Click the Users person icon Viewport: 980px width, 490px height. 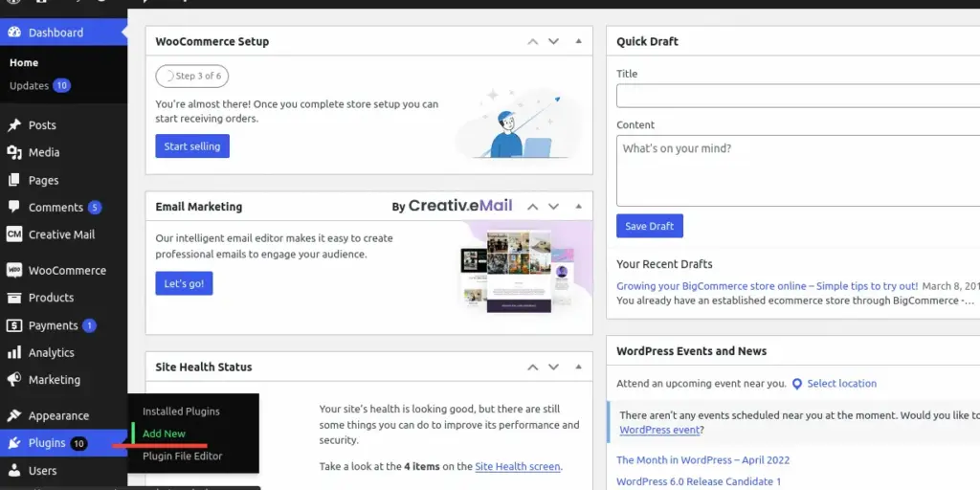pyautogui.click(x=13, y=470)
